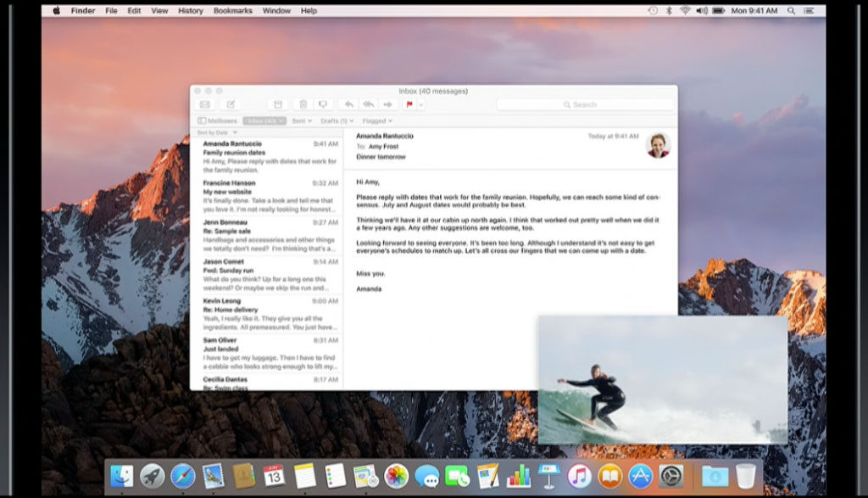Open the File menu
Screen dimensions: 868x498
[111, 10]
